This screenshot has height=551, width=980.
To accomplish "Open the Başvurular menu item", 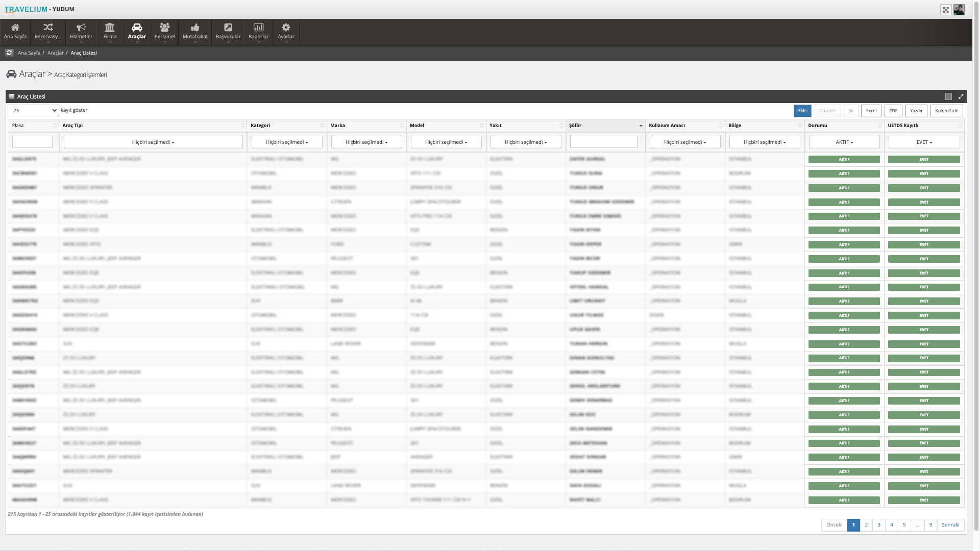I will 228,31.
